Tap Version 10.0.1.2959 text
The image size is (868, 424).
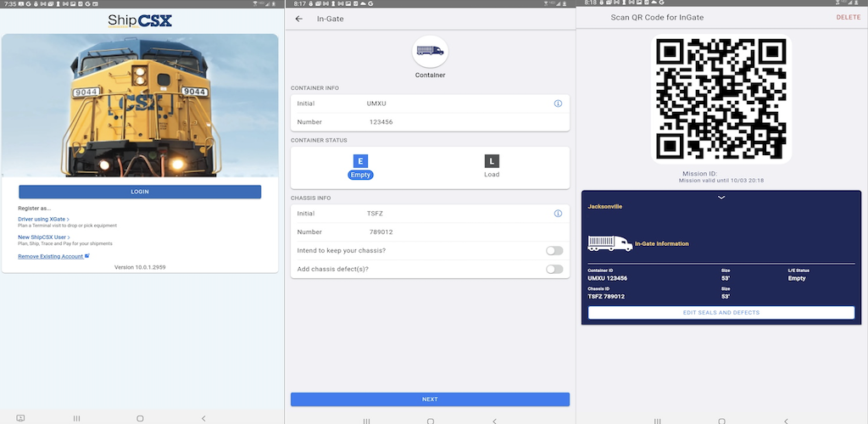coord(140,267)
